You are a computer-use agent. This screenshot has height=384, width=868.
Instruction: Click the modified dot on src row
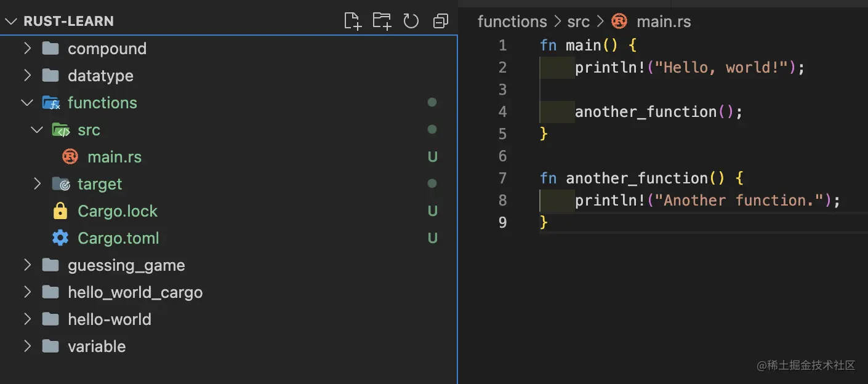coord(432,129)
